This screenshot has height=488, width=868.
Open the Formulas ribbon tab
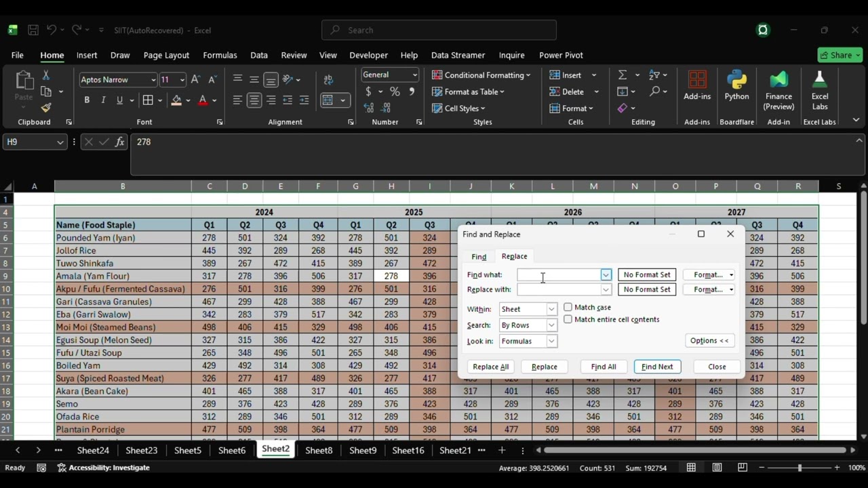point(220,55)
